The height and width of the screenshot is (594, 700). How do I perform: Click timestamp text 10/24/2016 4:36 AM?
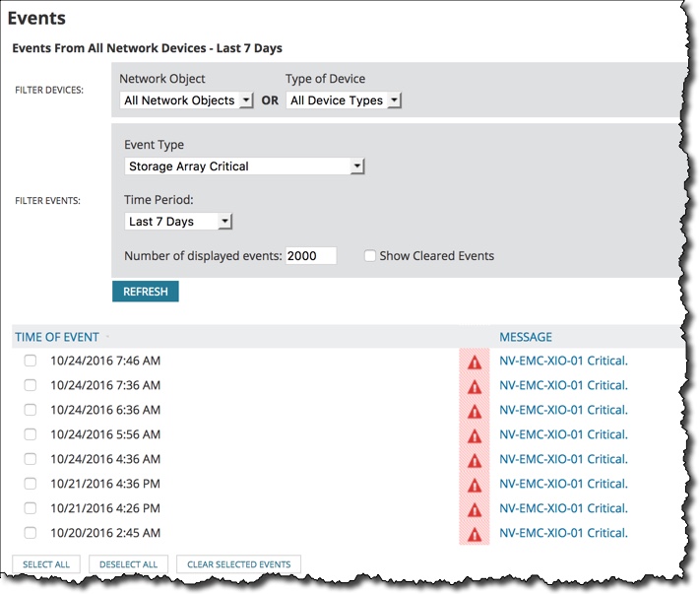(105, 459)
